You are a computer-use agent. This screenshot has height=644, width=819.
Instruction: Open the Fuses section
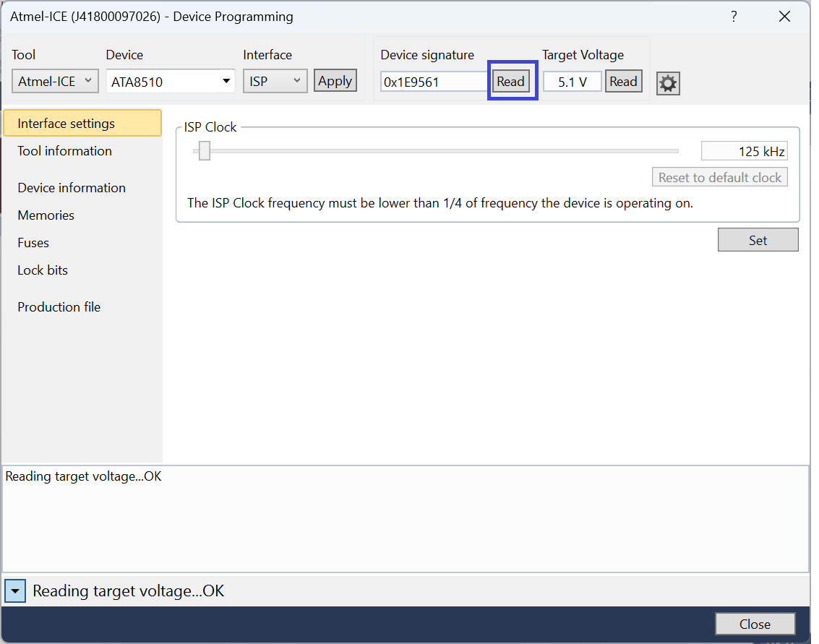33,243
